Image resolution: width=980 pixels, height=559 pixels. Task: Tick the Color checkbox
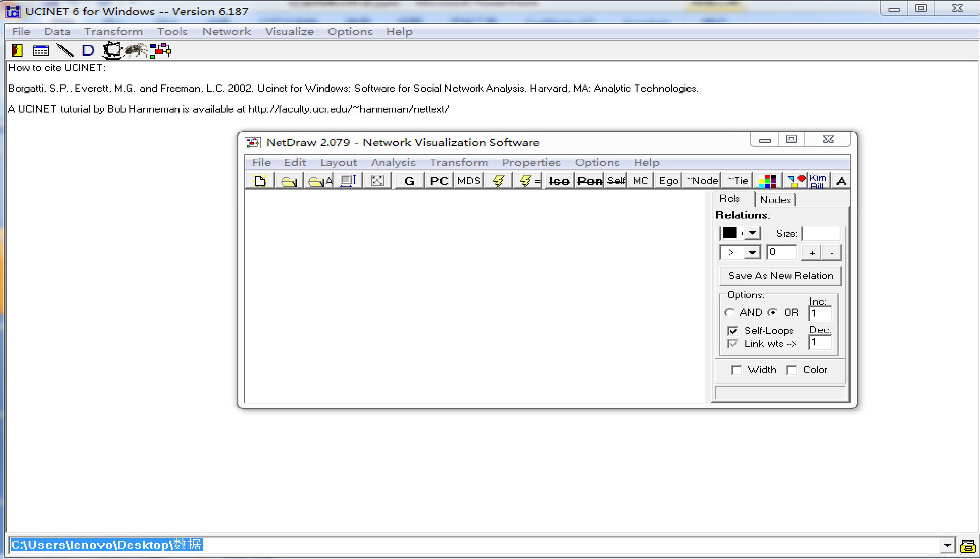[791, 370]
